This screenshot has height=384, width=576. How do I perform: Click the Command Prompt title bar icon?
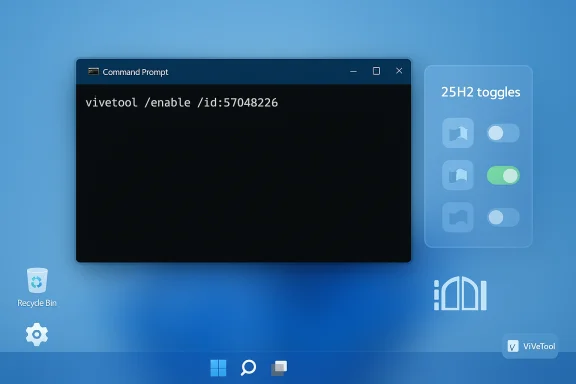click(93, 71)
